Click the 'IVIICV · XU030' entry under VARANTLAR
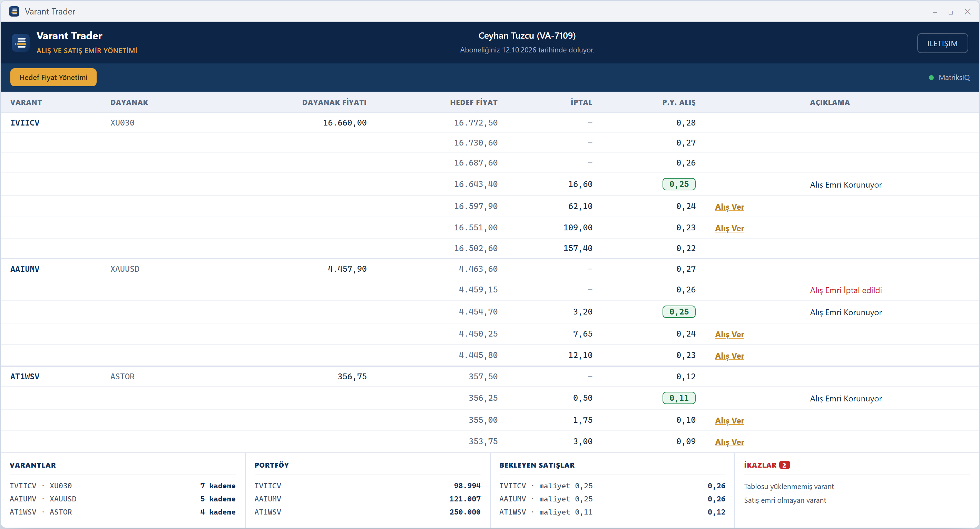980x529 pixels. point(41,486)
